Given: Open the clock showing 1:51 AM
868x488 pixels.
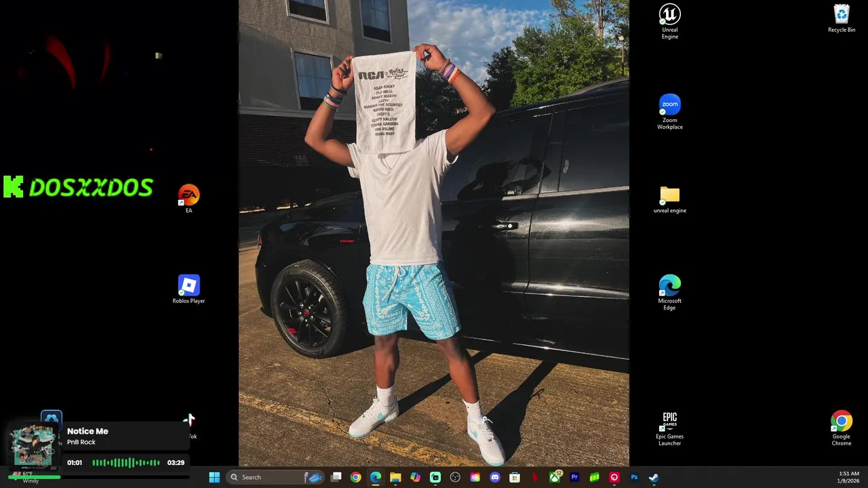Looking at the screenshot, I should 849,477.
